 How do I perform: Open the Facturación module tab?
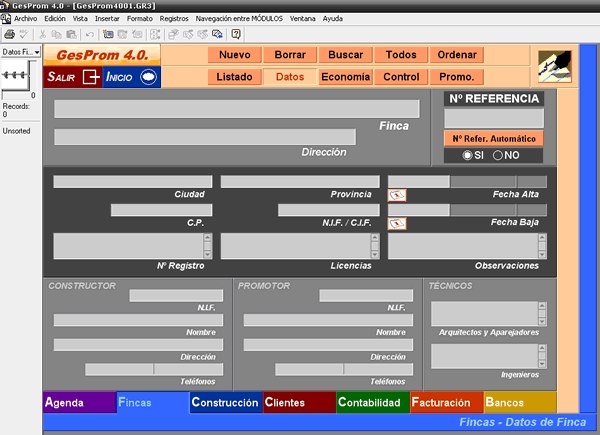coord(447,402)
